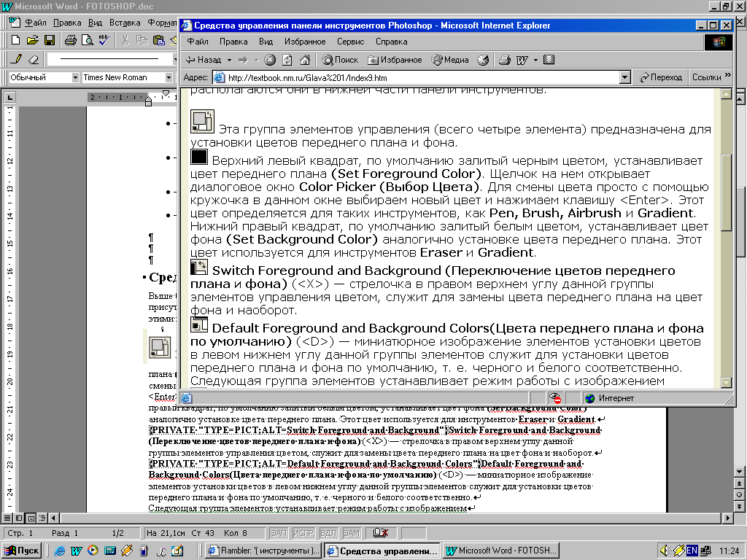Click the Word document icon beside Файл

[x=15, y=23]
